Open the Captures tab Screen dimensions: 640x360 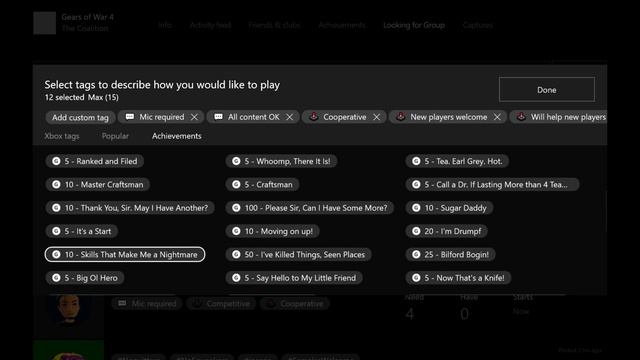tap(478, 25)
